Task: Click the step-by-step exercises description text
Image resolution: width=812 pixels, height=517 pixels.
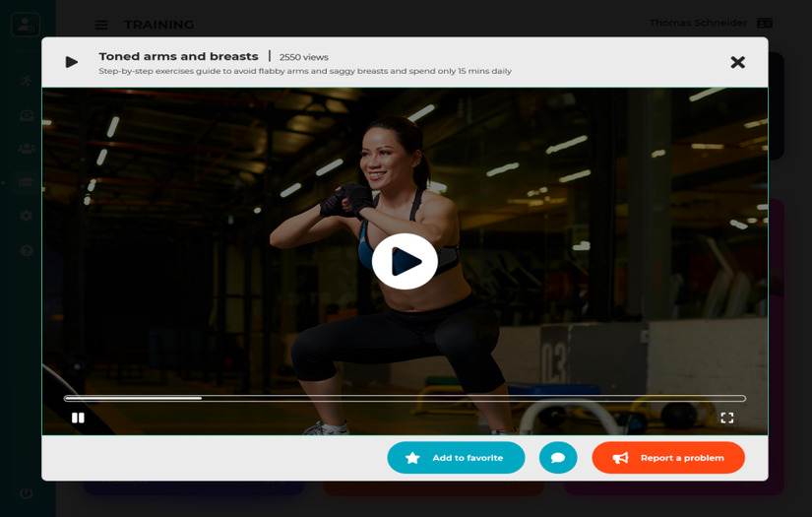Action: click(x=305, y=71)
